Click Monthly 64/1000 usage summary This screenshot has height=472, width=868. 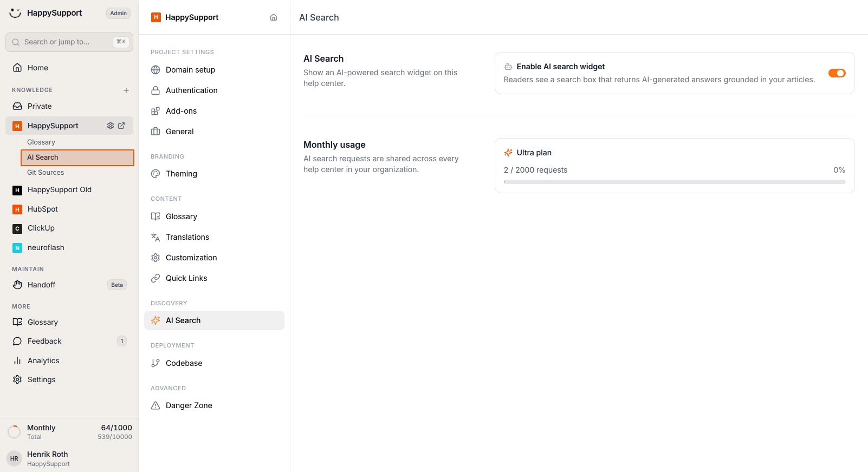[x=69, y=432]
